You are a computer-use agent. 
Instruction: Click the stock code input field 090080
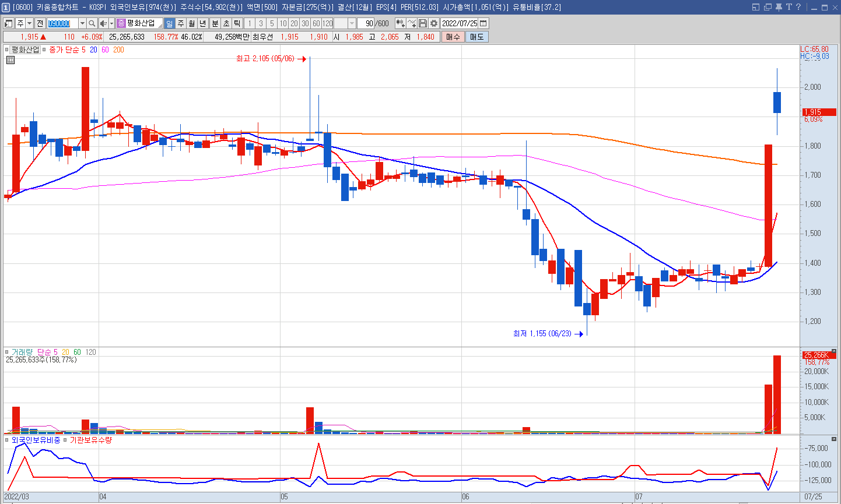point(62,23)
